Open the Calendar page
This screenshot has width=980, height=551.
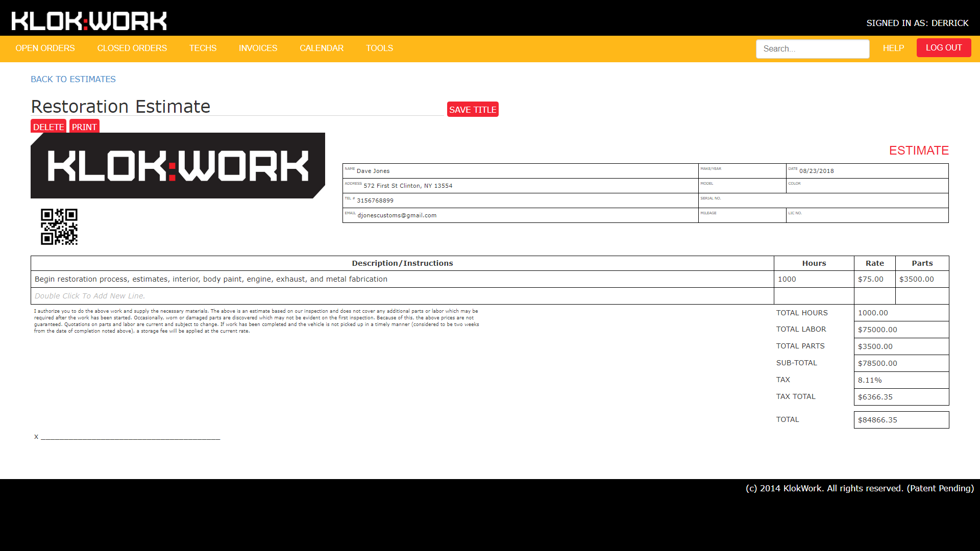(322, 48)
